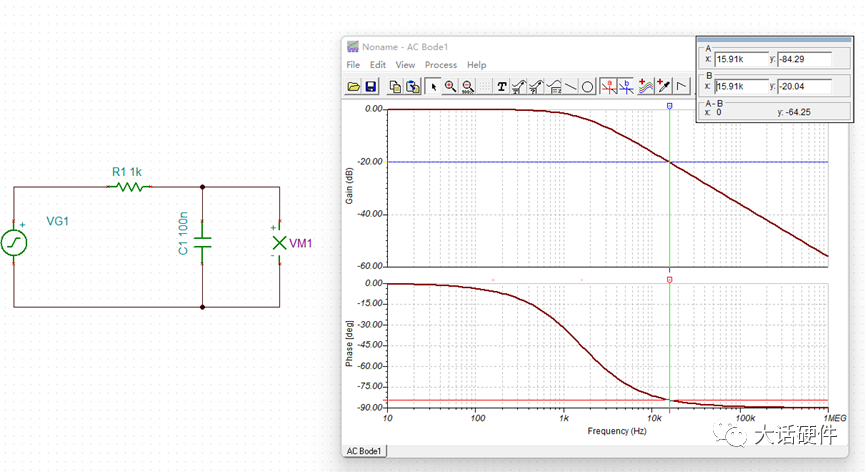Toggle cursor A (red crosshair) button
This screenshot has height=472, width=865.
click(609, 87)
